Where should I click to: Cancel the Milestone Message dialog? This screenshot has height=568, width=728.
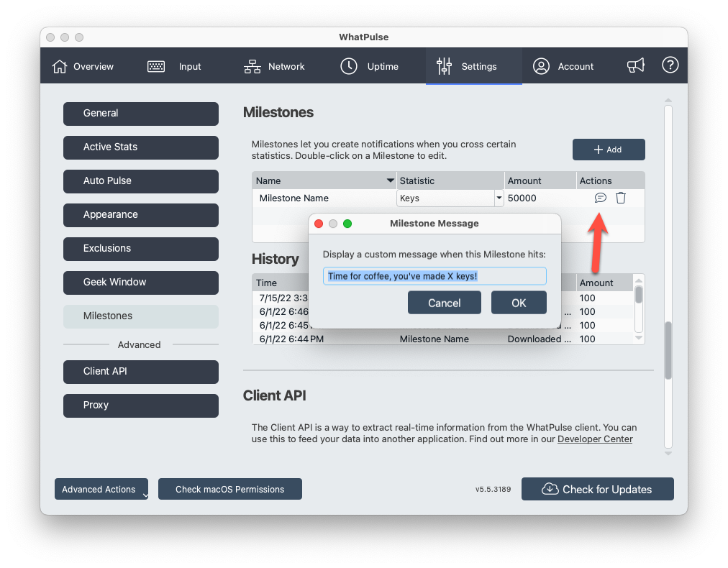click(444, 303)
